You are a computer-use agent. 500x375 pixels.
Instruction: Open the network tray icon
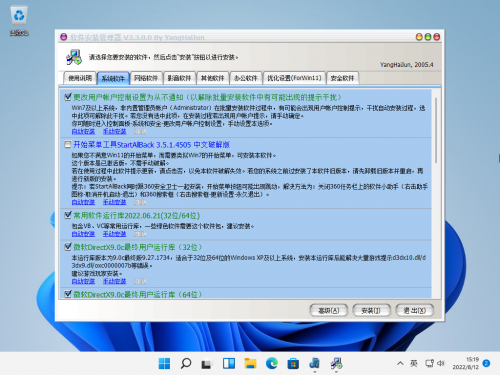pos(429,363)
